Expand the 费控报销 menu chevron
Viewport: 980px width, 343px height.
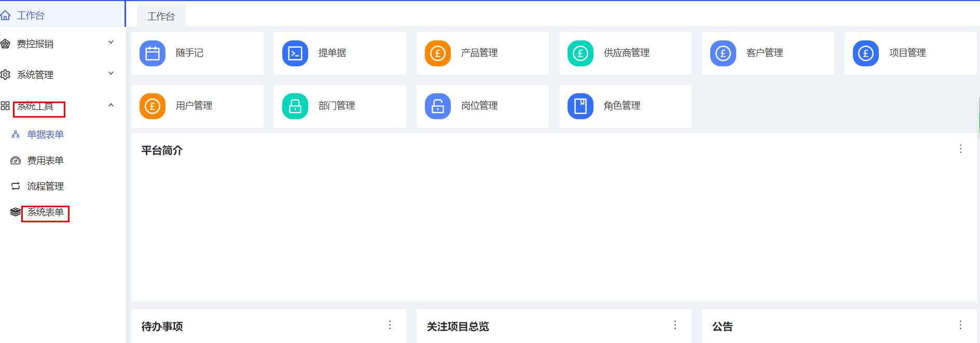[x=111, y=42]
